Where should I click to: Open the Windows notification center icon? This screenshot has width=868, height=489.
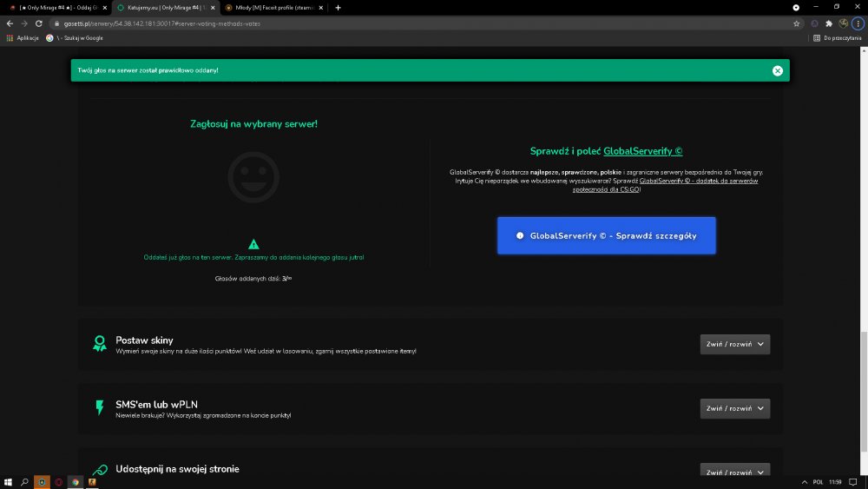pos(853,482)
